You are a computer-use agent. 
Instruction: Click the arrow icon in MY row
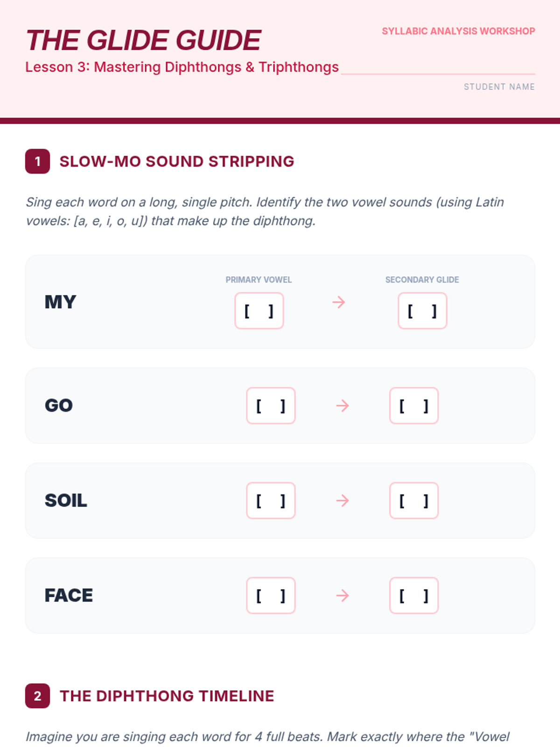tap(339, 303)
